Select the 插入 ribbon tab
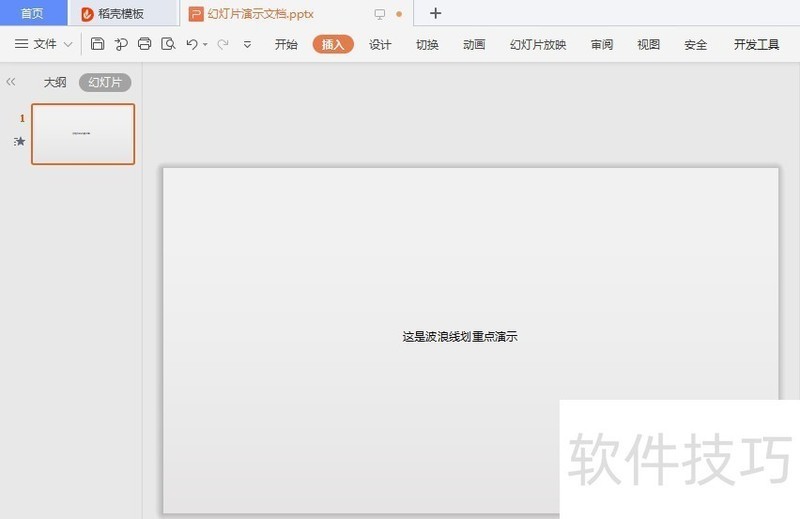 pyautogui.click(x=333, y=44)
